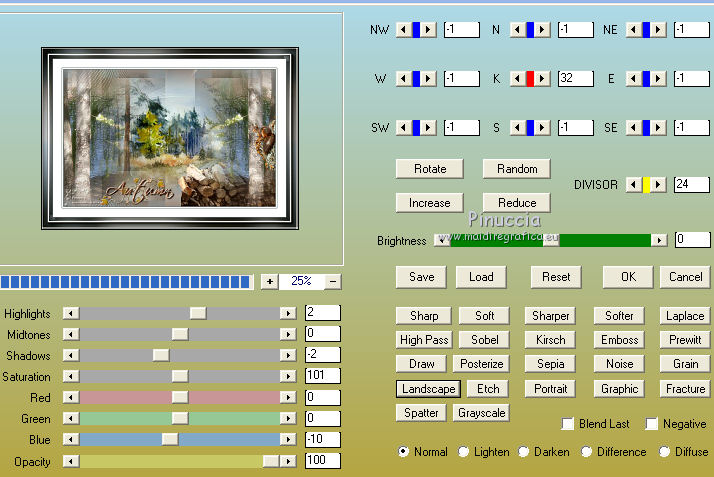
Task: Click the Opacity slider right arrow
Action: [x=288, y=461]
